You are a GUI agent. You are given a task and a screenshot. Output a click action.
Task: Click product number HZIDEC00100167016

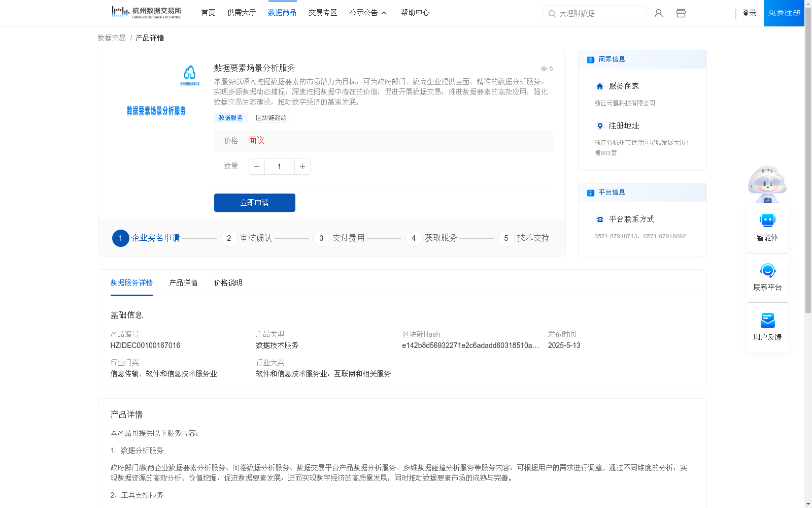pyautogui.click(x=145, y=345)
